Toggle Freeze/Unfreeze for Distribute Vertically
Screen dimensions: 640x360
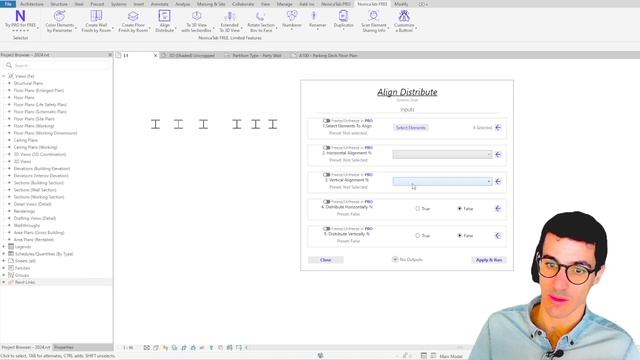[x=326, y=229]
